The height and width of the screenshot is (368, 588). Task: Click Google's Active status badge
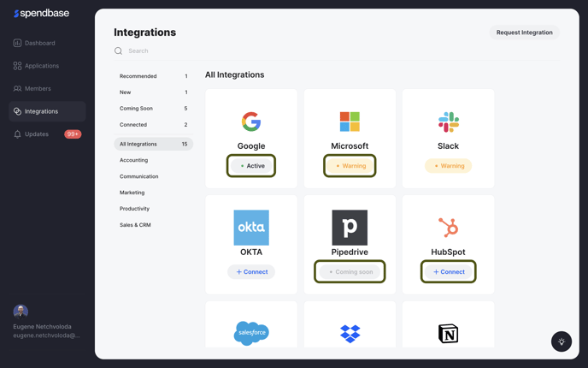click(251, 166)
